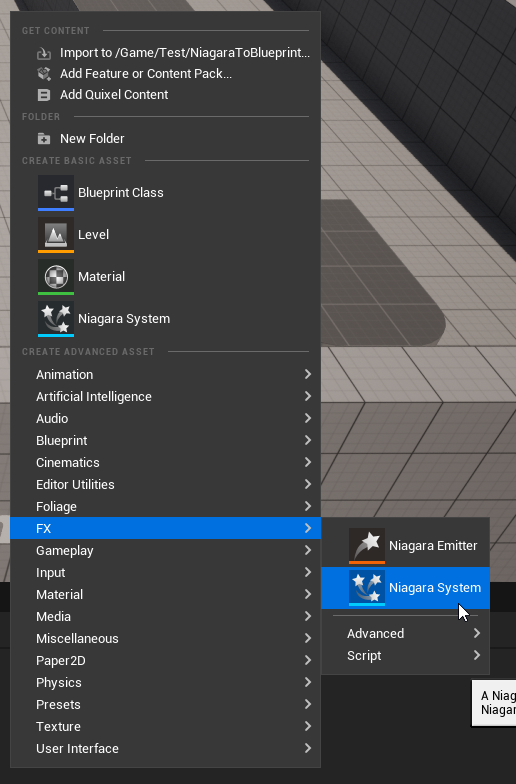516x784 pixels.
Task: Click the New Folder icon
Action: tap(44, 138)
